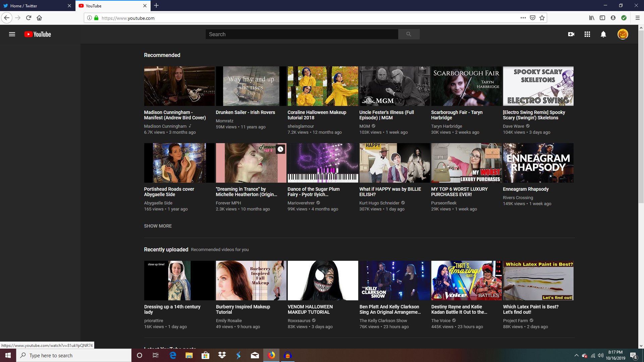
Task: Play My Worst Luxury Purchases thumbnail
Action: click(466, 163)
